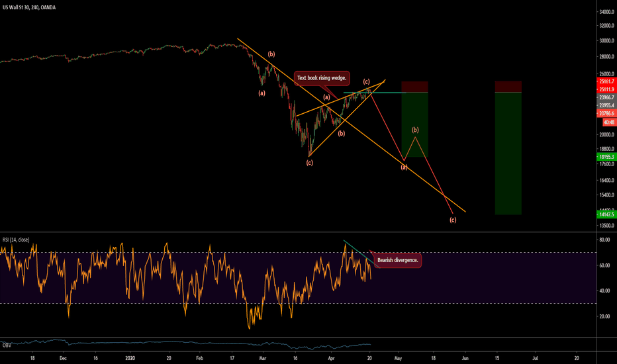Select the "OBV" indicator label
Viewport: 617px width, 364px height.
(7, 345)
